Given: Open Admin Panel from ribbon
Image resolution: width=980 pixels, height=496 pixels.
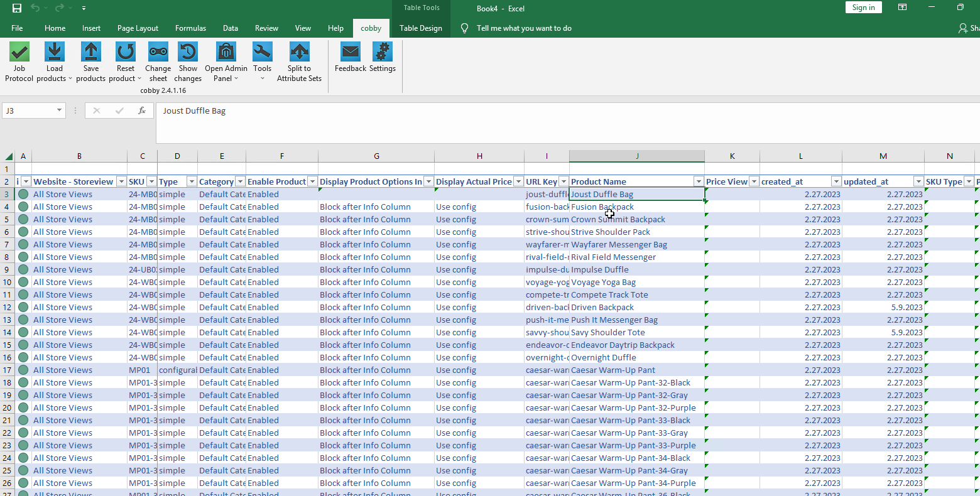Looking at the screenshot, I should click(x=226, y=62).
